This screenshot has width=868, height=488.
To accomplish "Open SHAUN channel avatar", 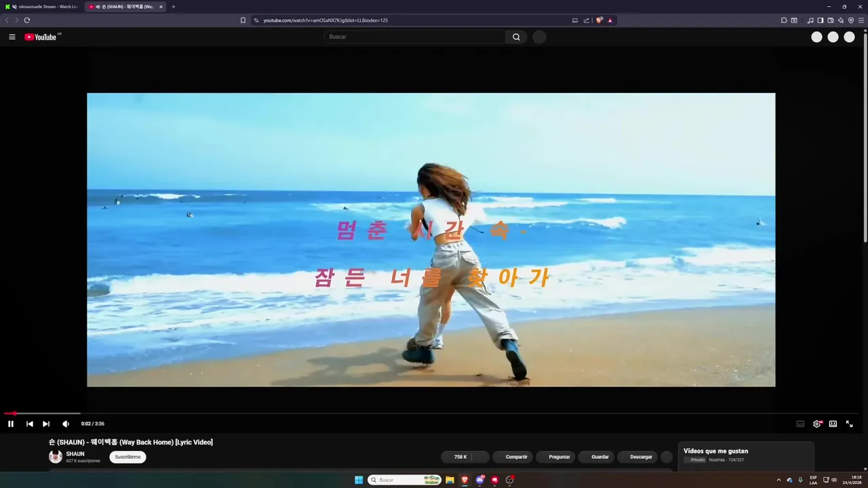I will [56, 457].
